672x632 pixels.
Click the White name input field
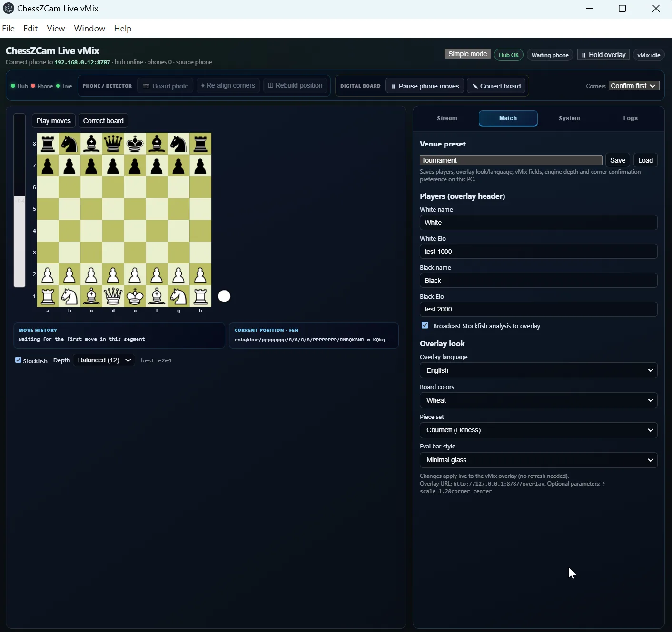tap(538, 223)
